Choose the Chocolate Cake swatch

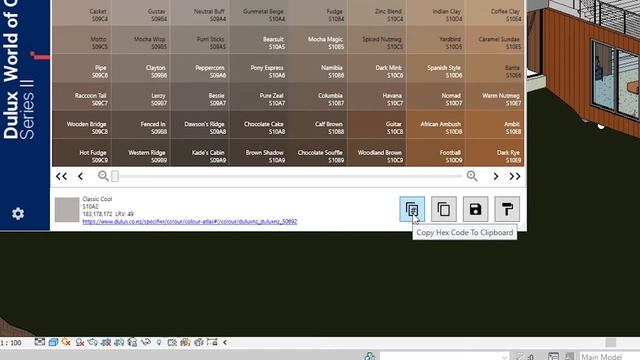[x=259, y=124]
